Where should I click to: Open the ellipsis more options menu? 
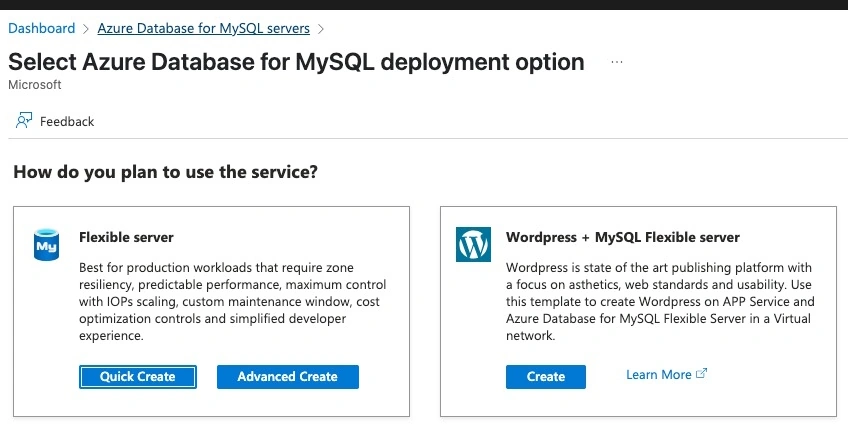617,62
